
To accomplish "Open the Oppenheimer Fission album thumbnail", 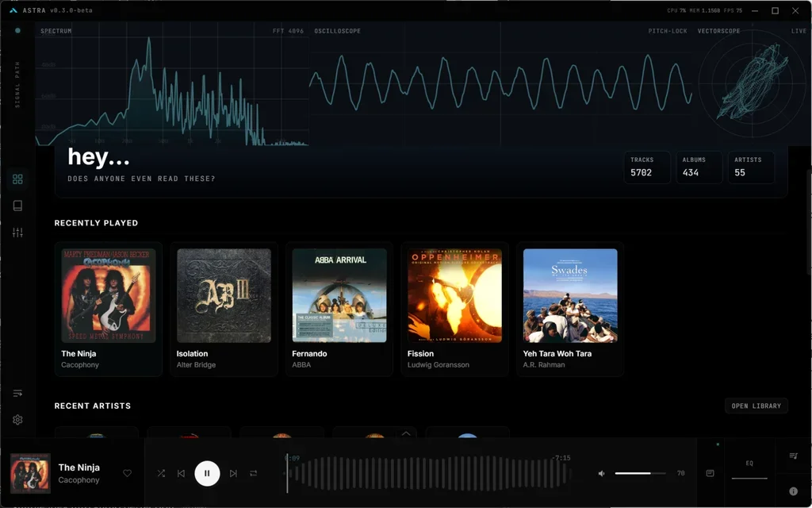I will click(454, 295).
